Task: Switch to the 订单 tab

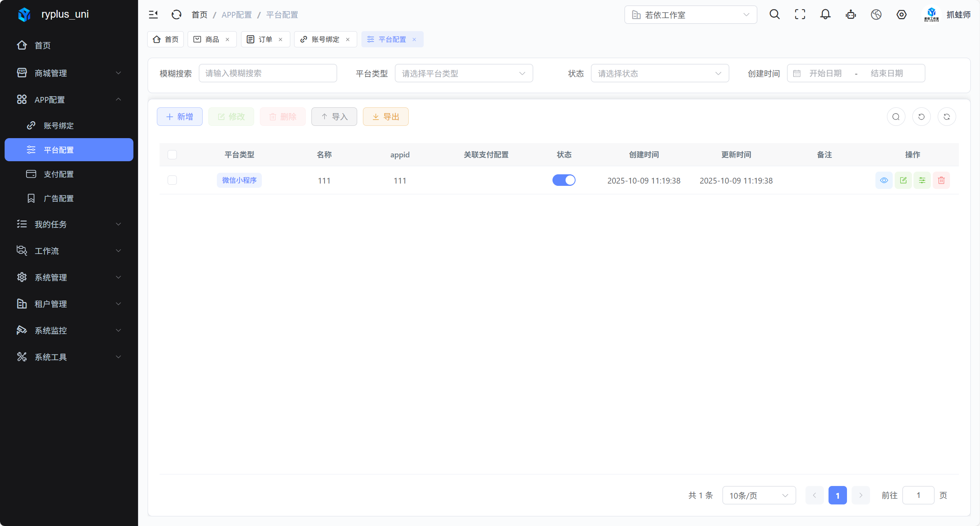Action: 265,39
